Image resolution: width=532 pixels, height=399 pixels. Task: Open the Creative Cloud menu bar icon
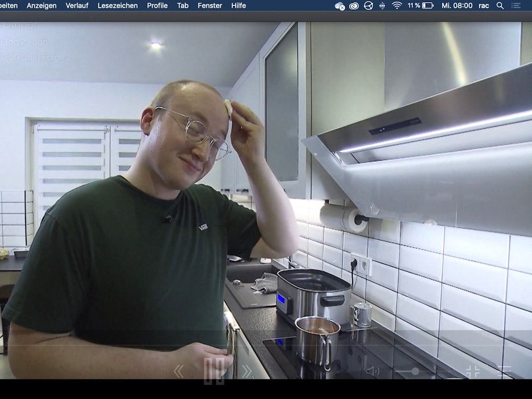(x=354, y=5)
